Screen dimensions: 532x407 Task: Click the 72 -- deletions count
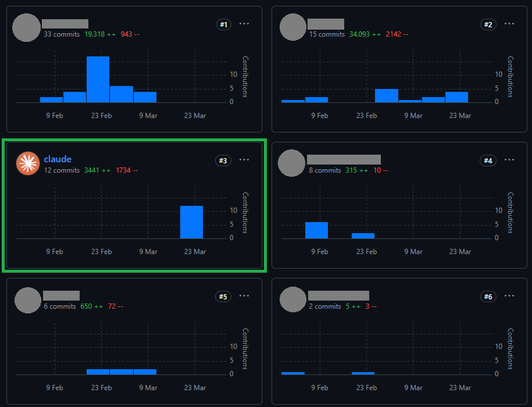(x=116, y=306)
